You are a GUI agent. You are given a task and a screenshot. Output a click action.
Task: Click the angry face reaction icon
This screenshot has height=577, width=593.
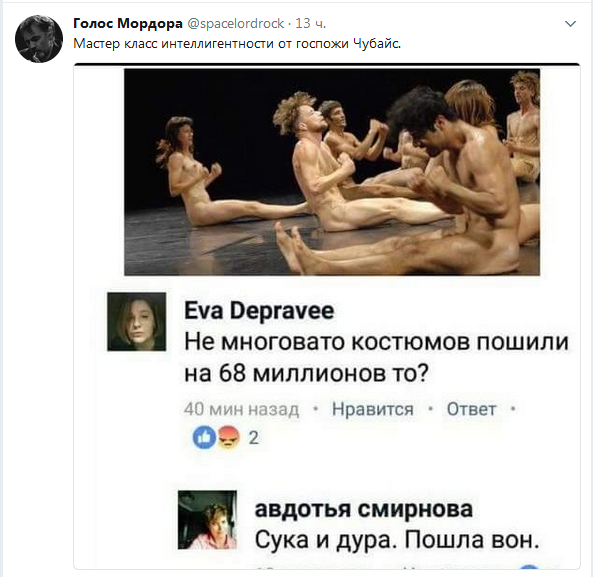point(229,437)
